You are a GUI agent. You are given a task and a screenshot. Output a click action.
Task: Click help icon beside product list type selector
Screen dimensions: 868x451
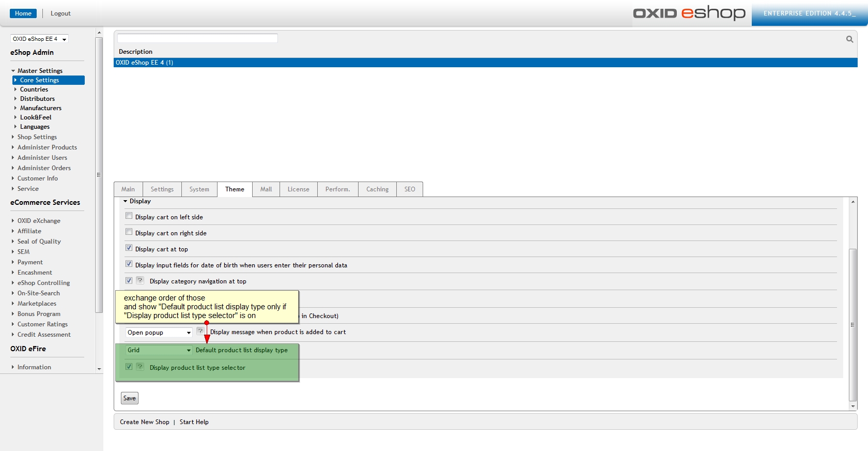pyautogui.click(x=140, y=367)
